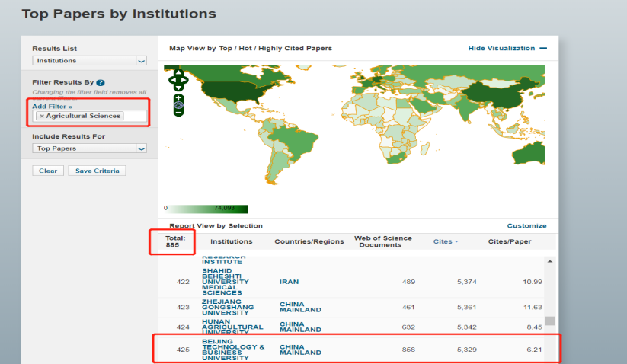Viewport: 627px width, 364px height.
Task: Open the Customize report link
Action: point(526,225)
